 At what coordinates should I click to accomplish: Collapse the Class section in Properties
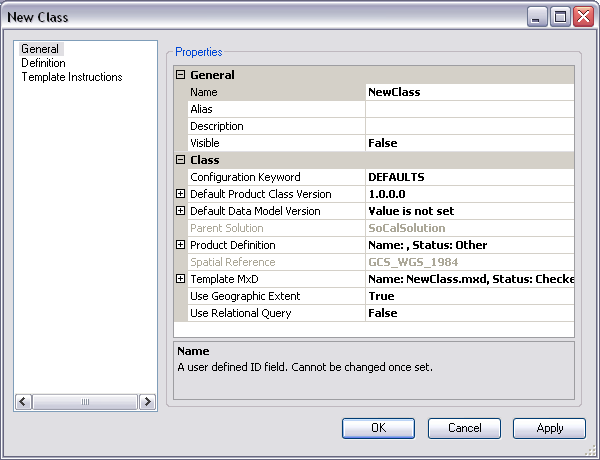[181, 160]
